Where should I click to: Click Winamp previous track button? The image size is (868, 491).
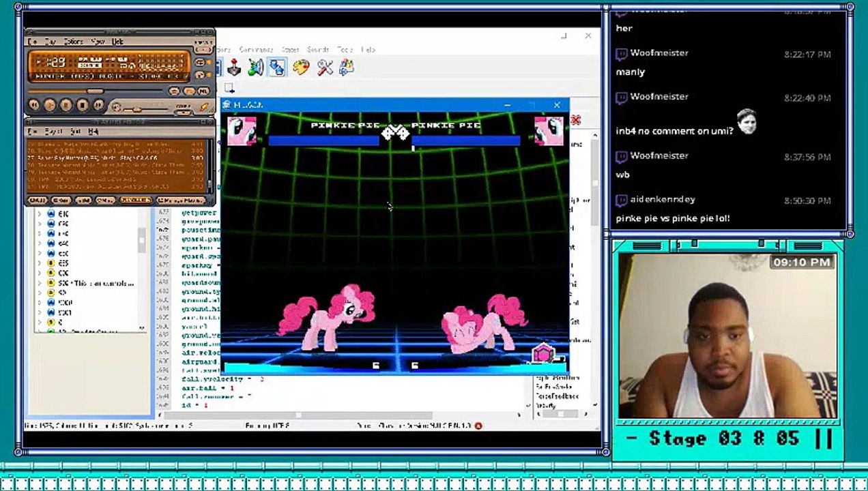tap(33, 105)
